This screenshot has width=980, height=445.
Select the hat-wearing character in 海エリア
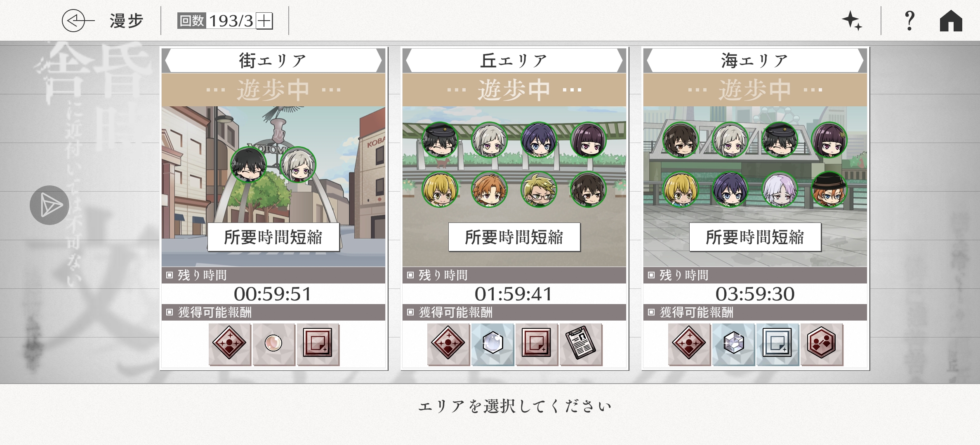(x=829, y=189)
